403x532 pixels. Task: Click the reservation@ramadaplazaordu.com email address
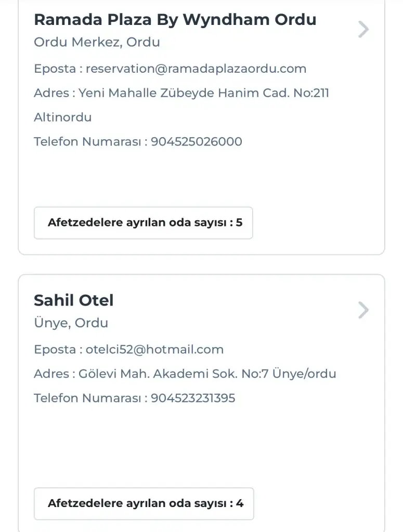pyautogui.click(x=196, y=69)
